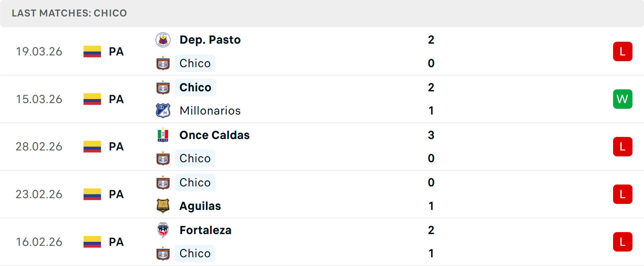
Task: Click Colombia flag on the 15.03.26 row
Action: [x=92, y=99]
